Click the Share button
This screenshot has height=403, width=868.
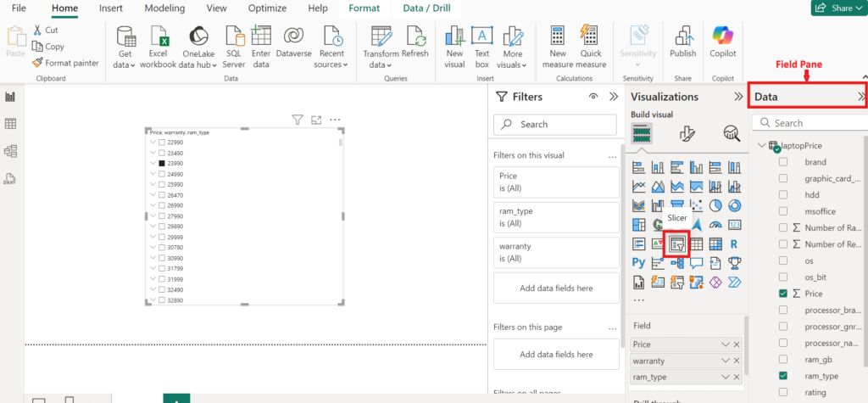pos(839,8)
